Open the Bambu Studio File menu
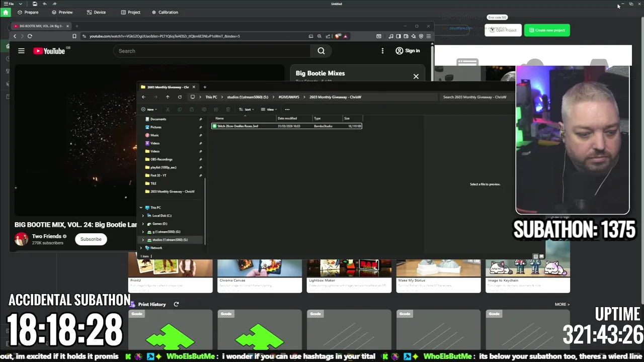The image size is (644, 362). pyautogui.click(x=9, y=4)
